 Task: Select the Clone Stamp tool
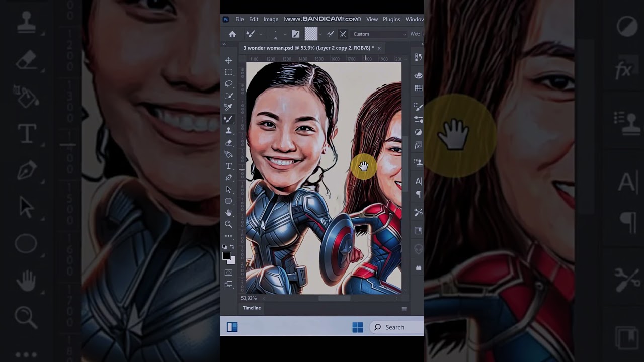coord(228,131)
